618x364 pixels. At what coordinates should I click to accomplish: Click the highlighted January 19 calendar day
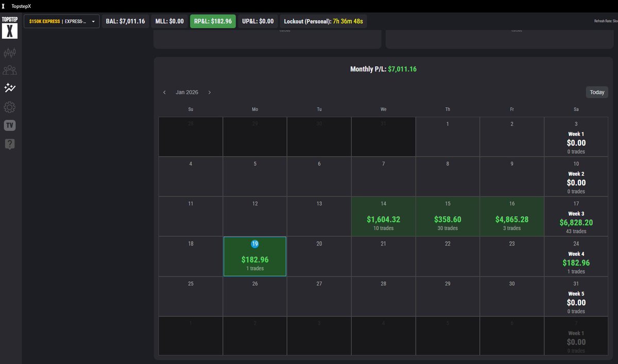pos(254,256)
